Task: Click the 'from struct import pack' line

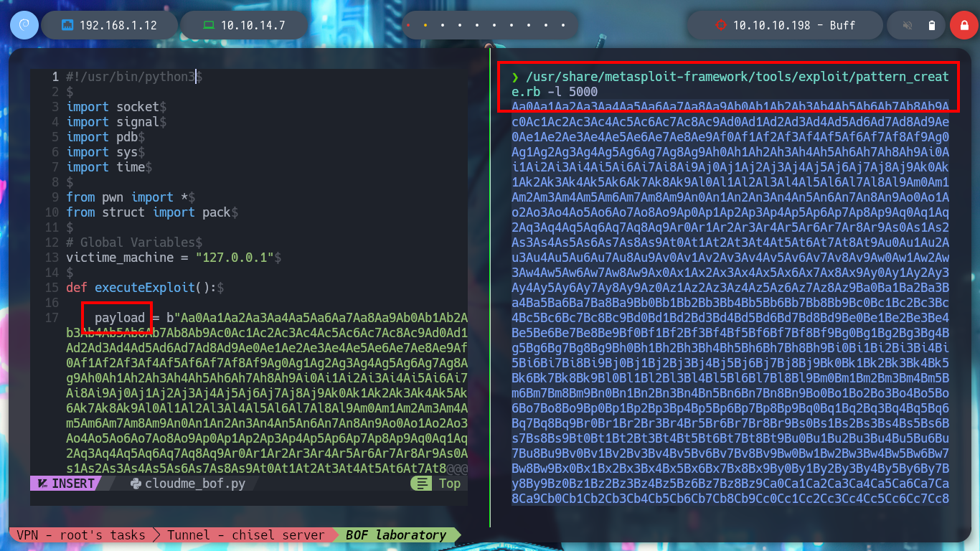Action: point(149,212)
